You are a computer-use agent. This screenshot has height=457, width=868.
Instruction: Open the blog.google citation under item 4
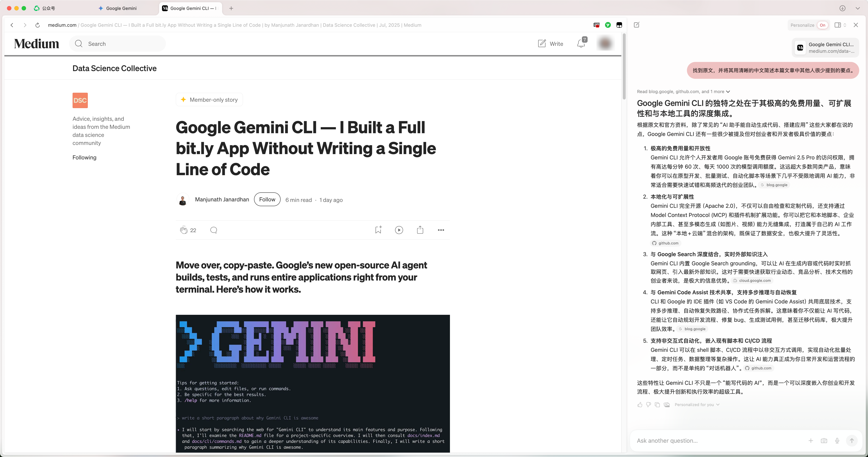click(x=692, y=329)
